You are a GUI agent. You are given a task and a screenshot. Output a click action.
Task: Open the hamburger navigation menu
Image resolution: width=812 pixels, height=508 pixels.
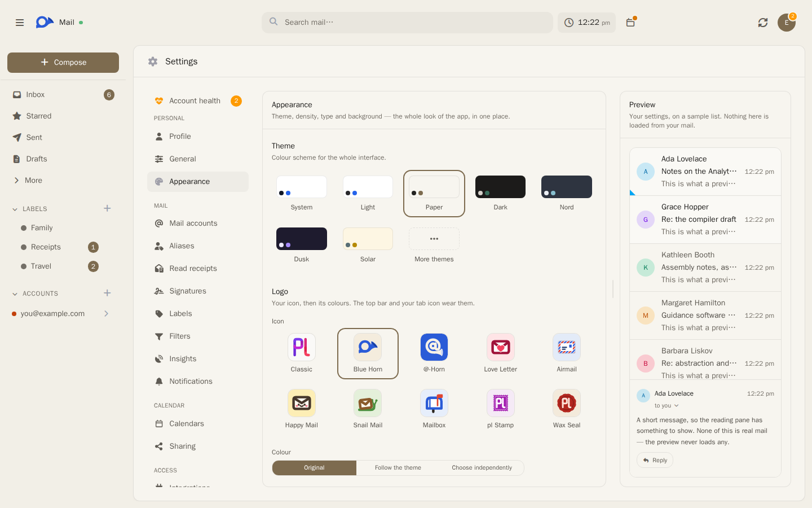pos(20,23)
